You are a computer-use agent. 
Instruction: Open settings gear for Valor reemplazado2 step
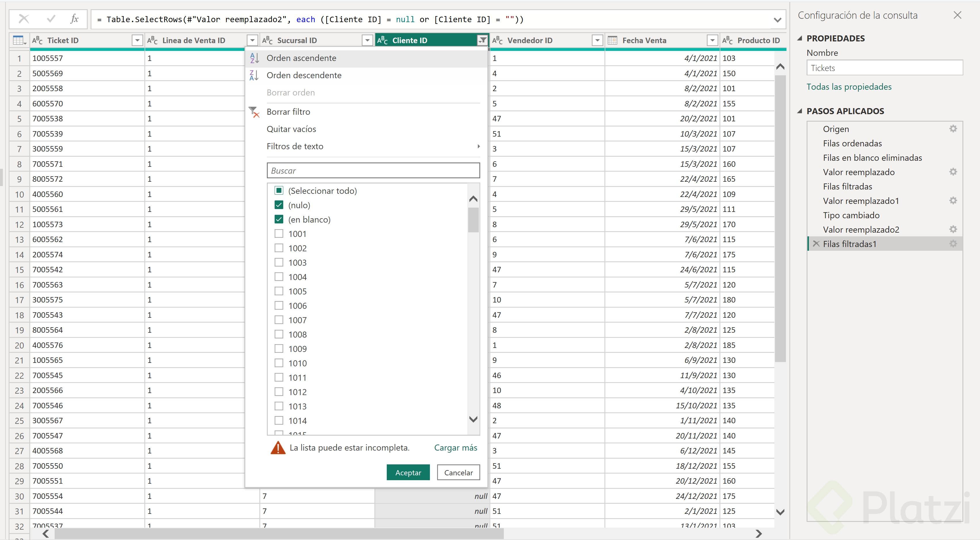tap(953, 229)
